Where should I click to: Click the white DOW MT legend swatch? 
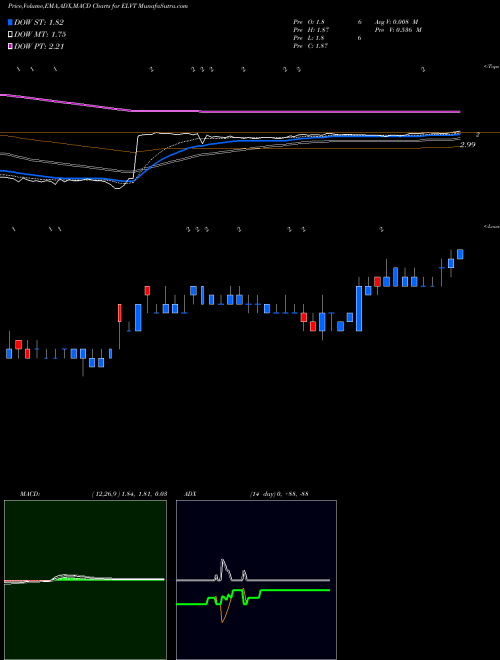point(11,35)
